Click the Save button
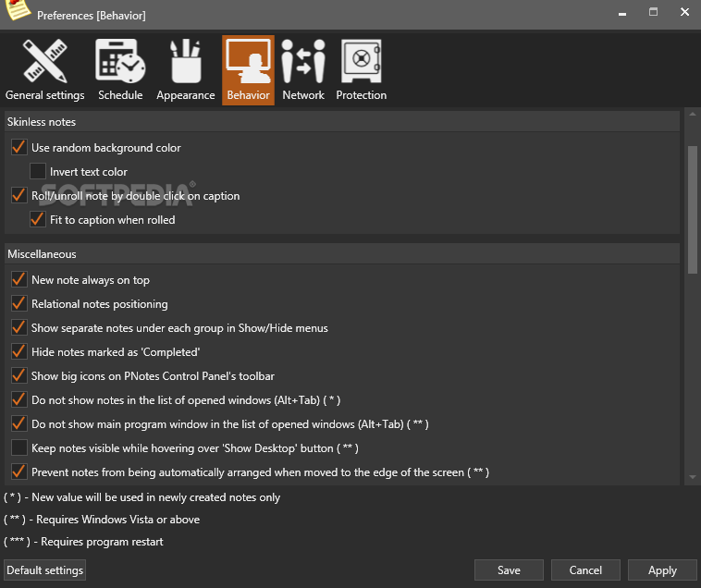Viewport: 701px width, 588px height. pyautogui.click(x=509, y=570)
